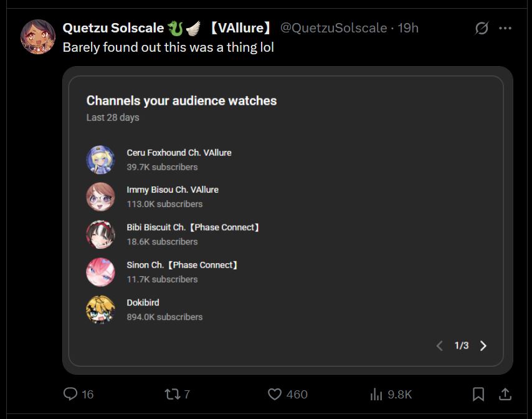Select Bibi Biscuit Ch. Phase Connect

coord(173,234)
